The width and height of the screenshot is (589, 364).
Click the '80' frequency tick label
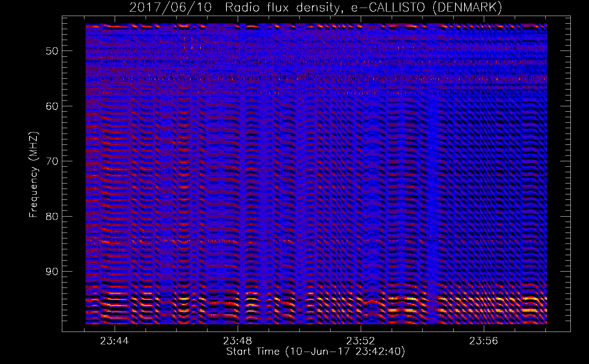52,217
